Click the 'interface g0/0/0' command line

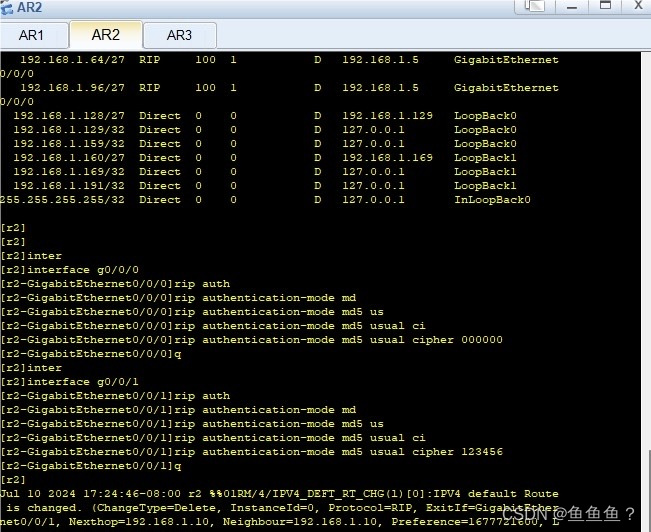click(70, 270)
